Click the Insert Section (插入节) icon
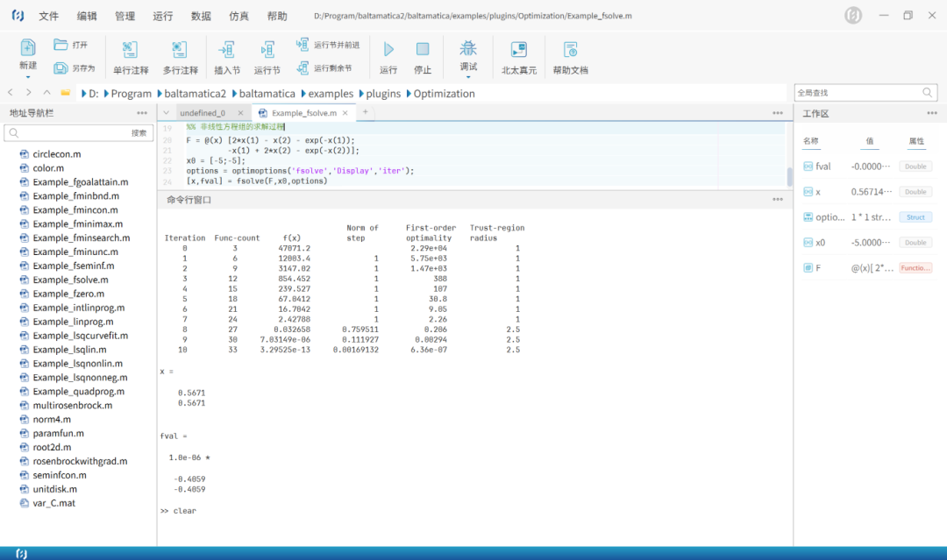This screenshot has height=560, width=947. (227, 50)
